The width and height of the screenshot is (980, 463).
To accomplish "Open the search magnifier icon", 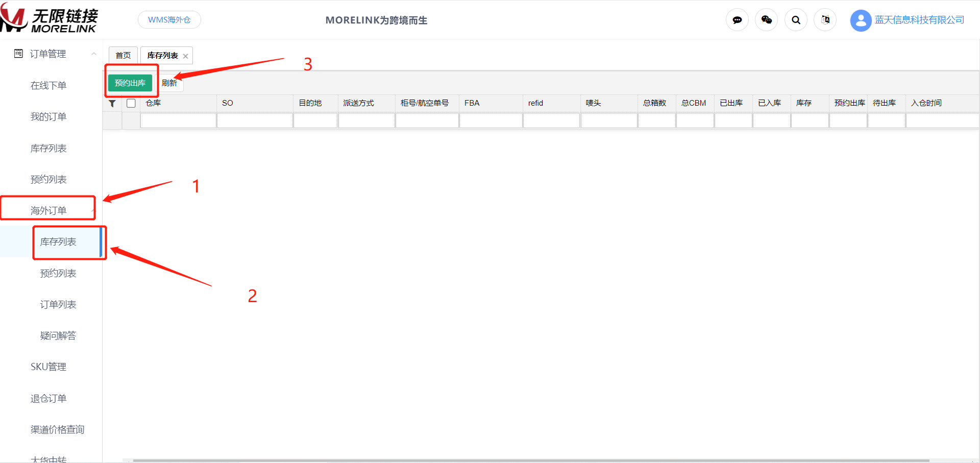I will pos(796,20).
